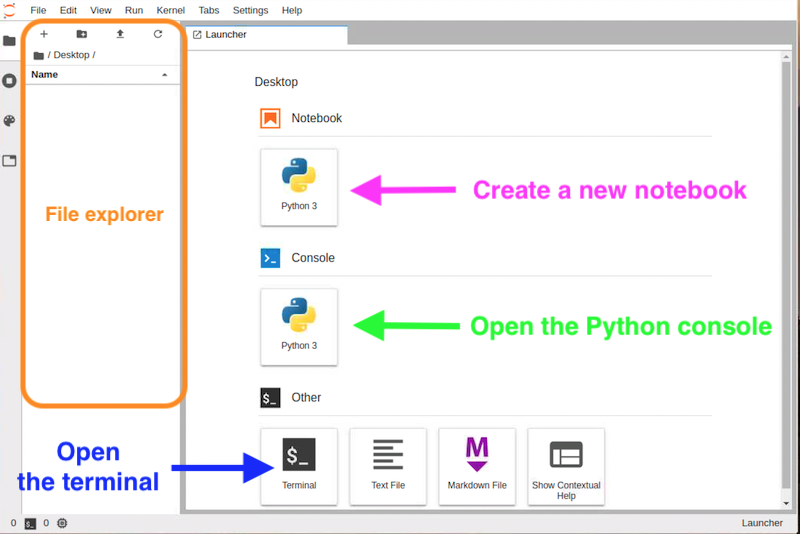This screenshot has height=534, width=800.
Task: Click the upload files icon
Action: point(120,34)
